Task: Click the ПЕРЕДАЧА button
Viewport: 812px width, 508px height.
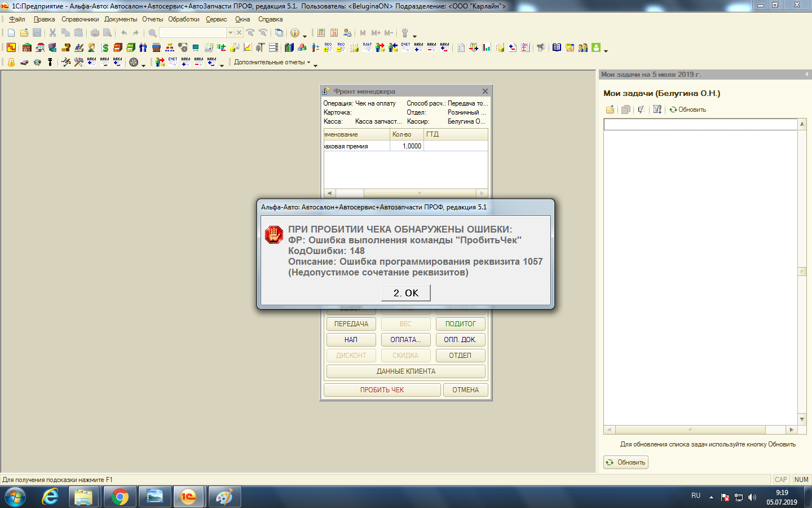Action: click(x=351, y=324)
